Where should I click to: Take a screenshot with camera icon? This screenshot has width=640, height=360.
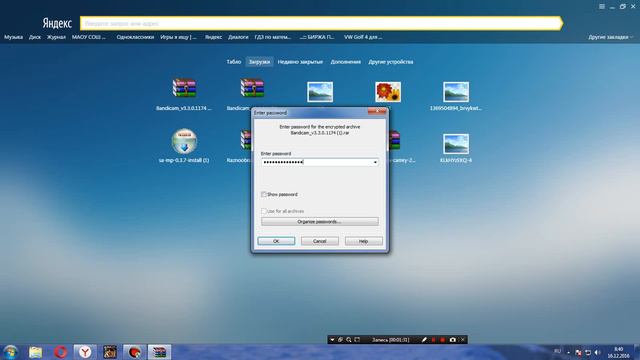tap(453, 340)
